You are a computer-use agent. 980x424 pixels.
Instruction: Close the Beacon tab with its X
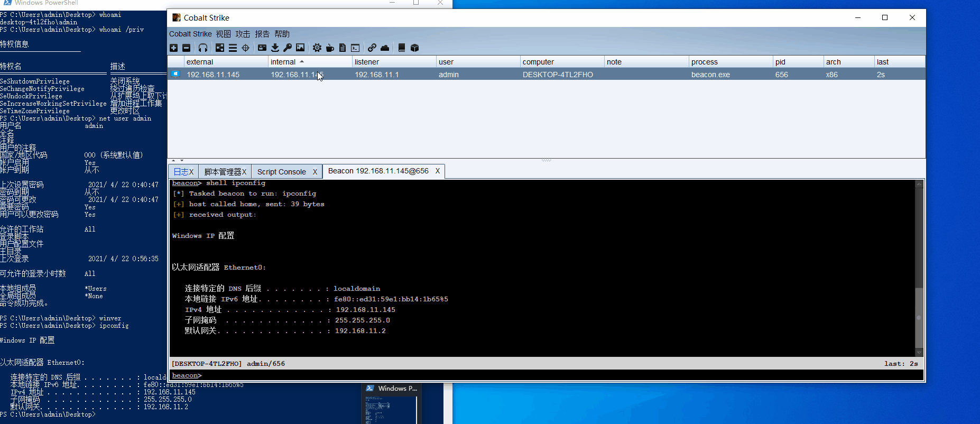[x=438, y=171]
